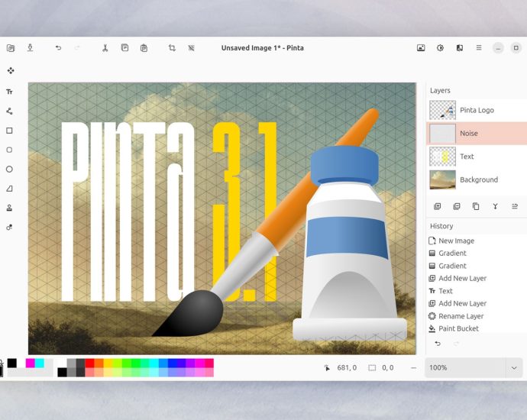Screen dimensions: 527x420
Task: Open the Adjustments menu
Action: click(x=440, y=48)
